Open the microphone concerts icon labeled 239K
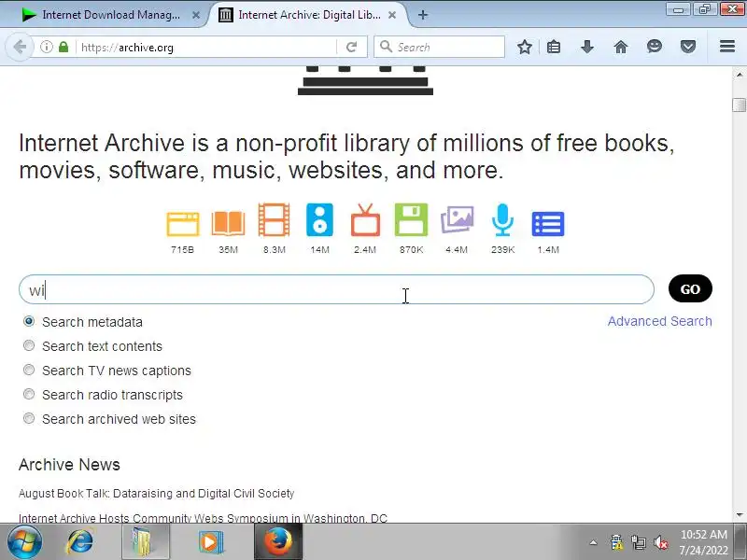The image size is (747, 560). click(502, 219)
